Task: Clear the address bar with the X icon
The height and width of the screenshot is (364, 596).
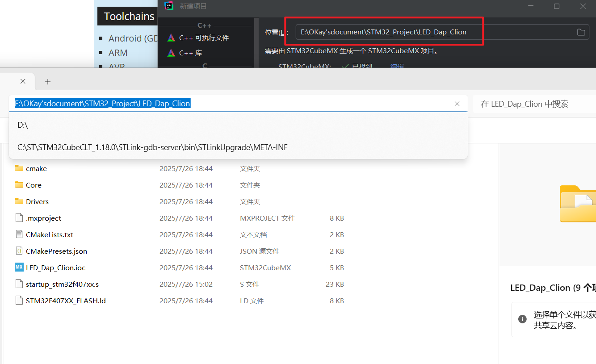Action: coord(457,104)
